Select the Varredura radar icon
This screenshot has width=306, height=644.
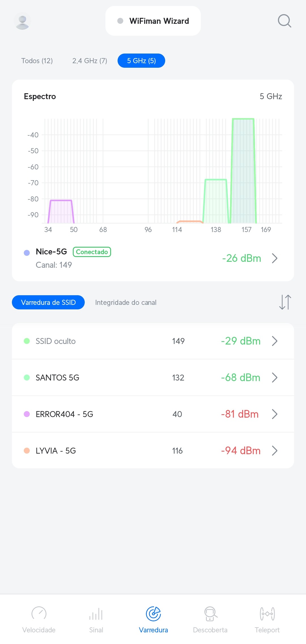coord(153,614)
